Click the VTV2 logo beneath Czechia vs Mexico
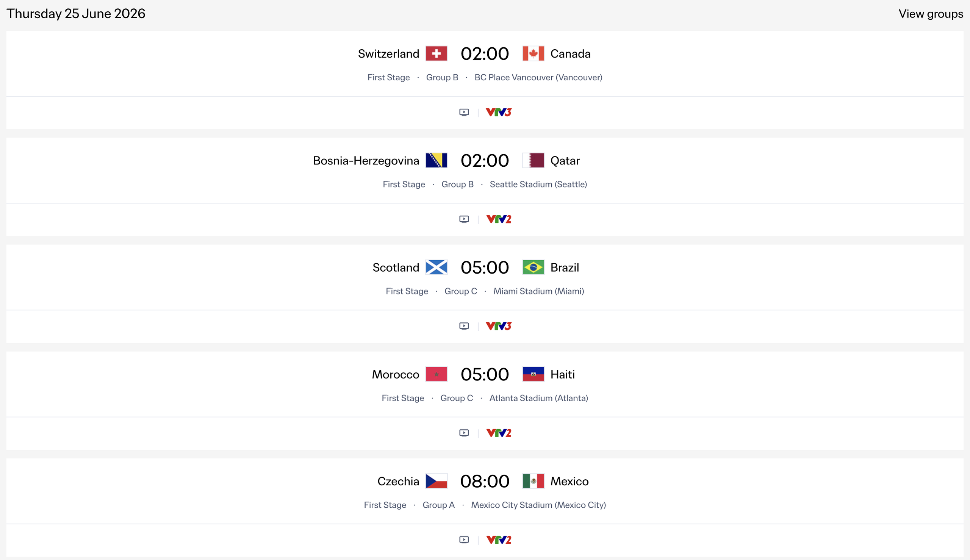Screen dimensions: 970x560 (499, 540)
